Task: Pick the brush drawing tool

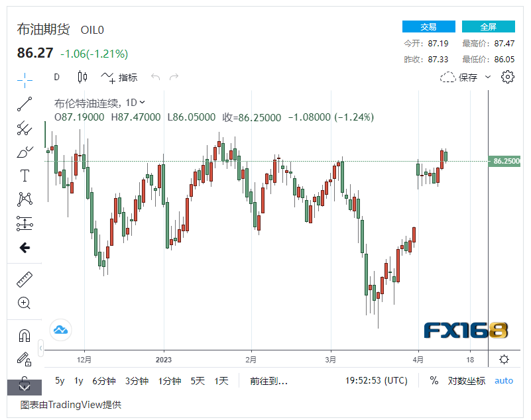Action: [x=25, y=152]
